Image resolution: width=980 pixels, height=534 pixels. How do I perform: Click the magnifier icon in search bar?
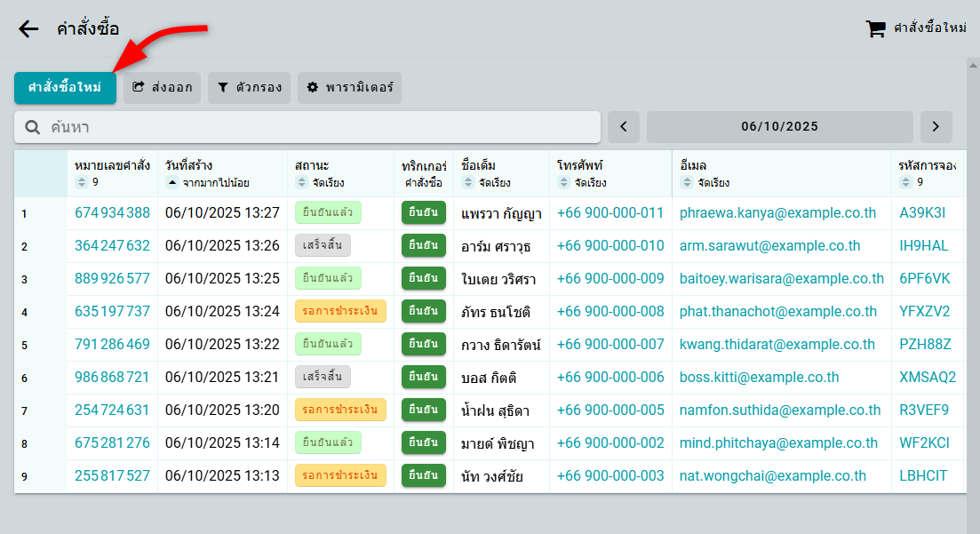32,127
